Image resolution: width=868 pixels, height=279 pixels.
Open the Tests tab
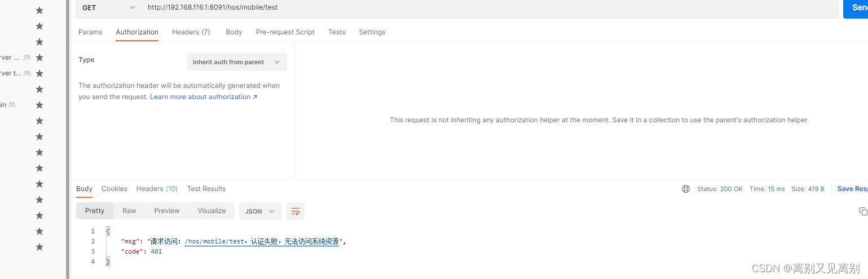[337, 32]
